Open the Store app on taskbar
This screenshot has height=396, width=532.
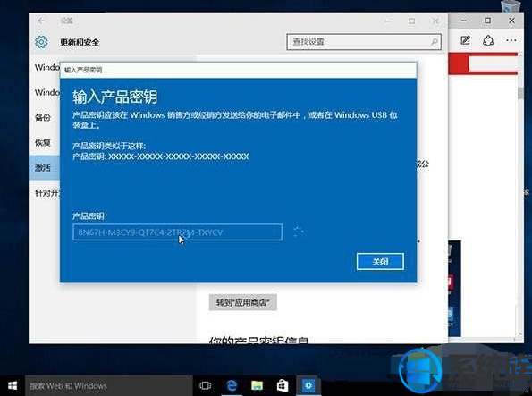[x=283, y=385]
